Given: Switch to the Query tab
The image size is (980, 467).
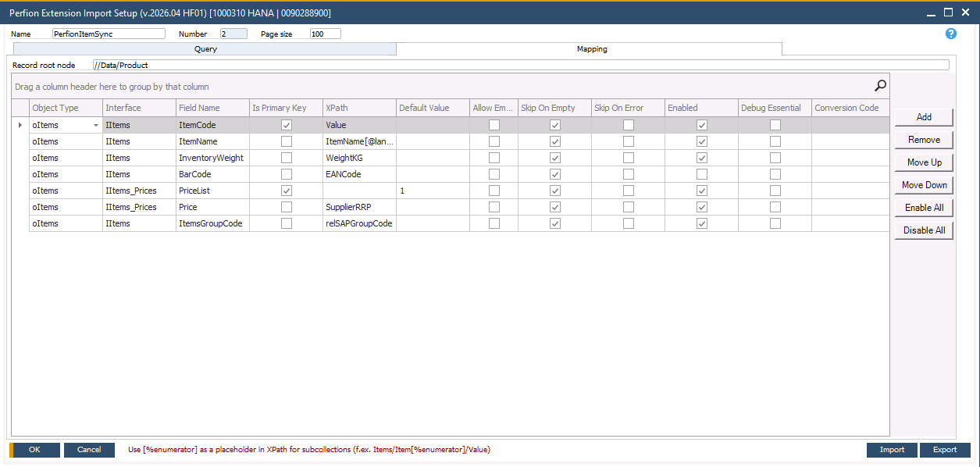Looking at the screenshot, I should (x=205, y=48).
